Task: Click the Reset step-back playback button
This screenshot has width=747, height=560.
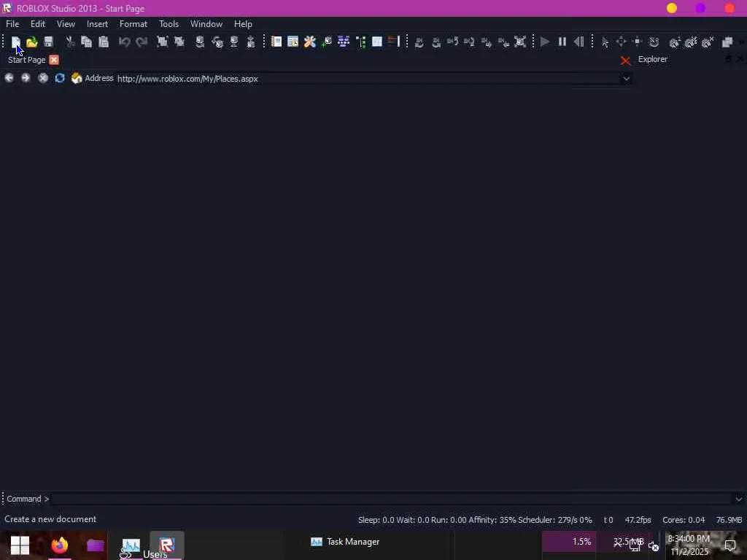Action: 578,42
